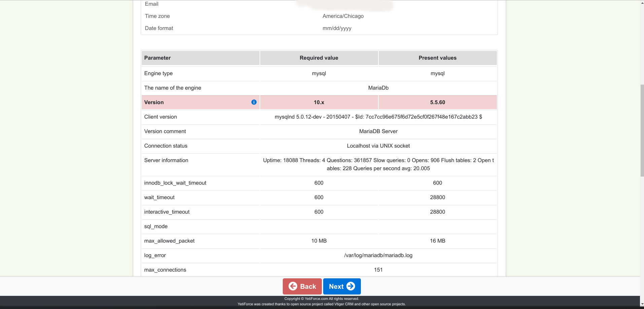Image resolution: width=644 pixels, height=309 pixels.
Task: Click the Email field label
Action: (151, 4)
